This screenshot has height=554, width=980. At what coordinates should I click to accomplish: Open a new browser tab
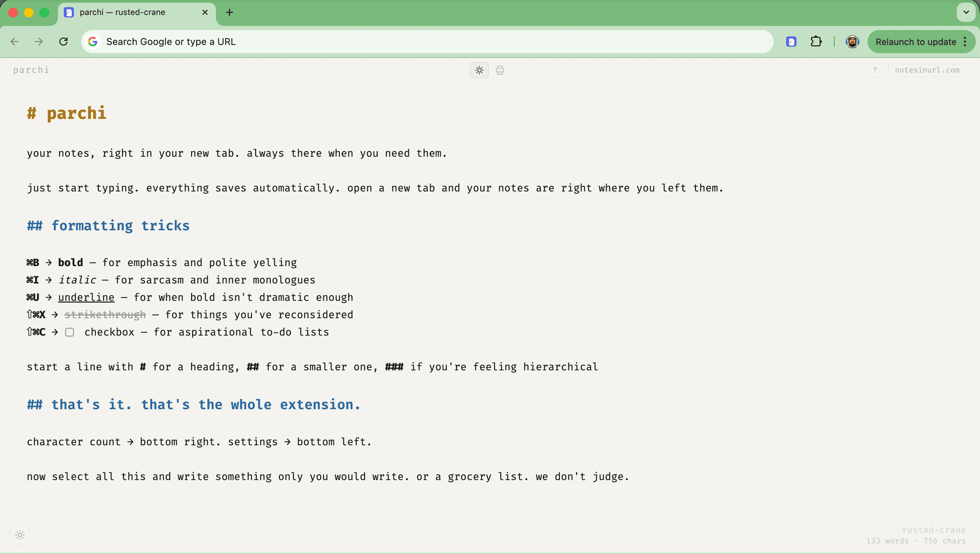click(229, 12)
